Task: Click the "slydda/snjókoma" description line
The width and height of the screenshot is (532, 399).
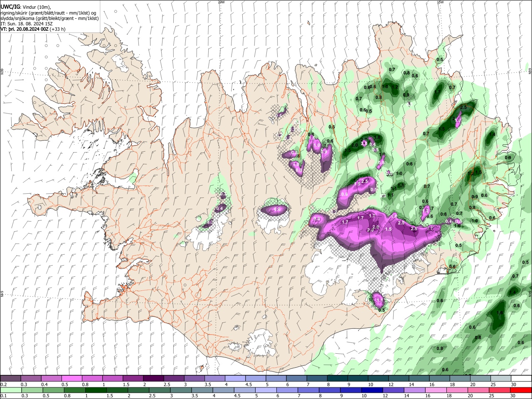Action: [49, 18]
